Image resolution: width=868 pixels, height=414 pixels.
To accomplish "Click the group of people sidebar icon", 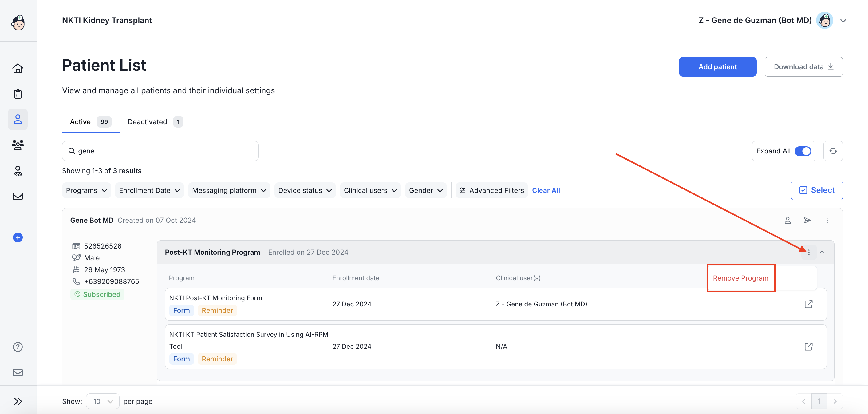I will point(18,145).
